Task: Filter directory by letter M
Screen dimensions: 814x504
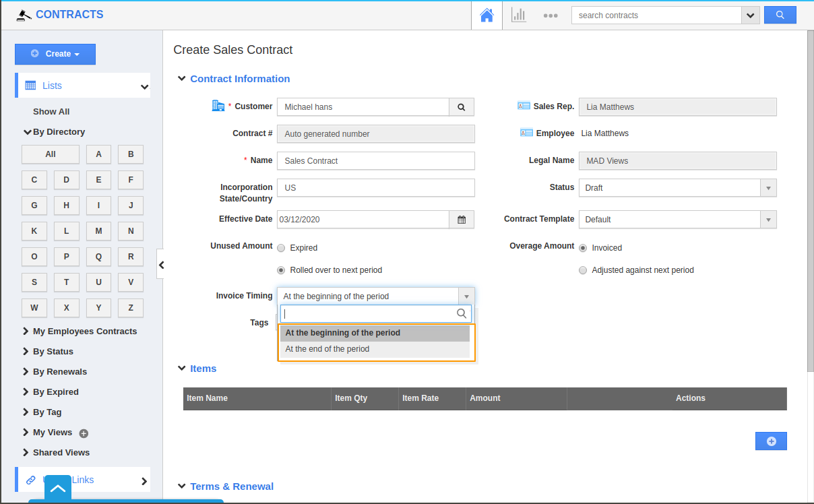Action: coord(98,231)
